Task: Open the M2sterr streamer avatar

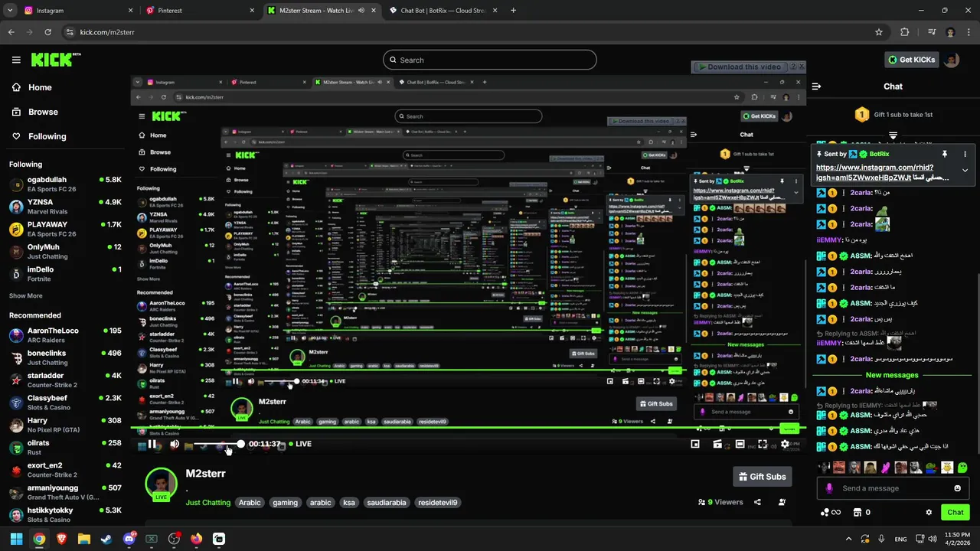Action: 161,484
